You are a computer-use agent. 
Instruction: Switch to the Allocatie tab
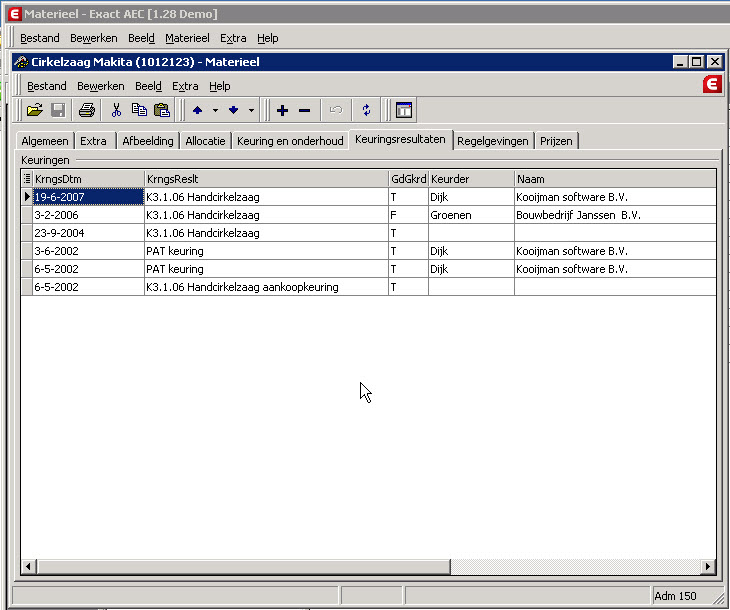[x=205, y=141]
